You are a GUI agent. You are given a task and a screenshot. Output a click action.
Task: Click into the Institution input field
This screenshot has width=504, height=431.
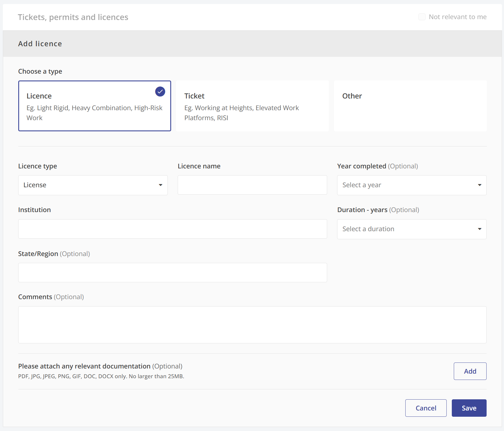point(172,229)
